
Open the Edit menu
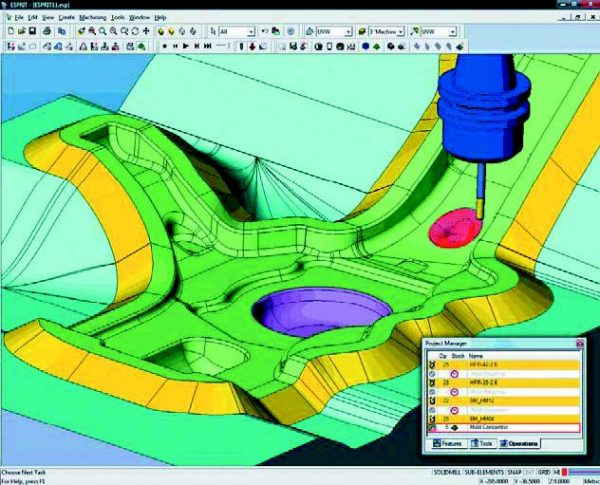[33, 18]
